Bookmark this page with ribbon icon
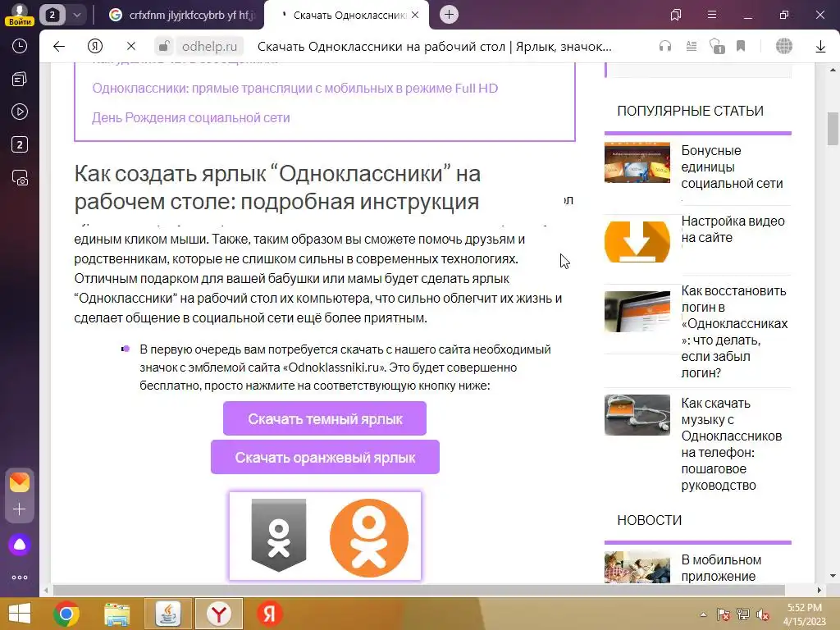 tap(741, 46)
